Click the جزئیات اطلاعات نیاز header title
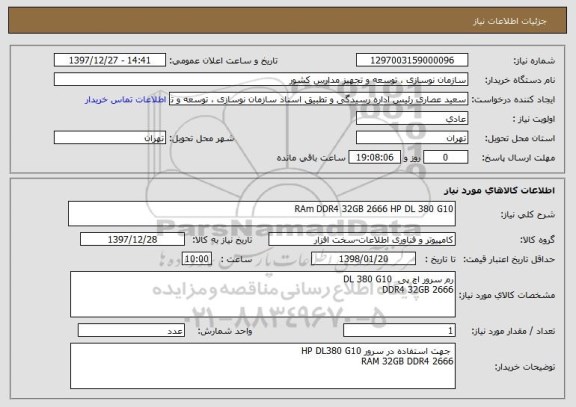The width and height of the screenshot is (576, 407). (510, 21)
